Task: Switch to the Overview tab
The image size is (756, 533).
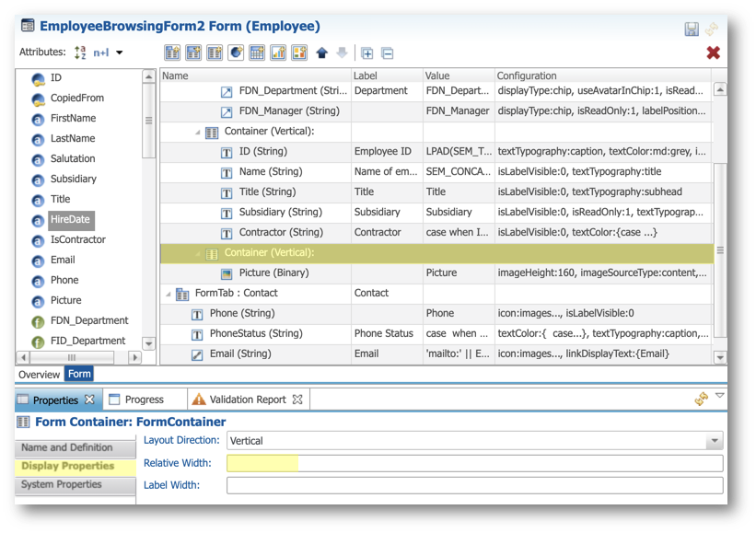Action: (x=39, y=374)
